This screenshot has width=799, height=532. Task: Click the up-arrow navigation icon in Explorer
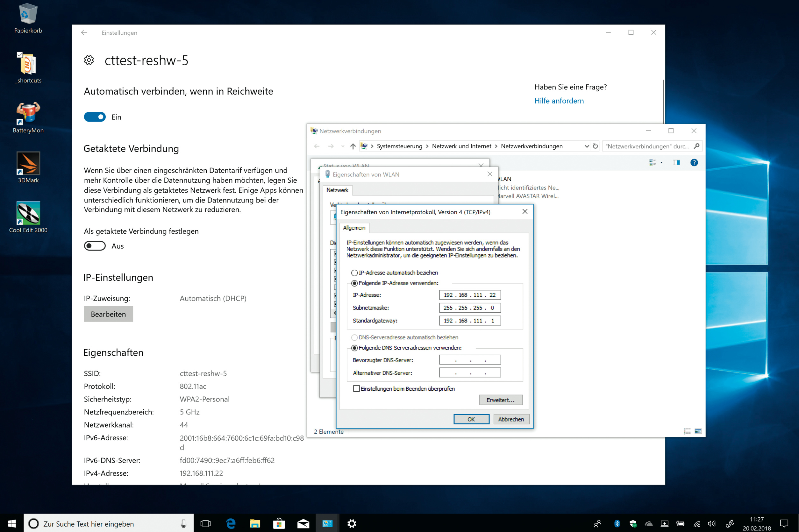click(x=353, y=146)
